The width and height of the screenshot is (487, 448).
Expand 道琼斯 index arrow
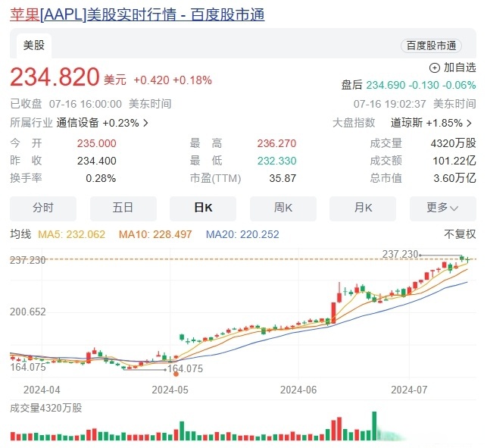pos(471,123)
